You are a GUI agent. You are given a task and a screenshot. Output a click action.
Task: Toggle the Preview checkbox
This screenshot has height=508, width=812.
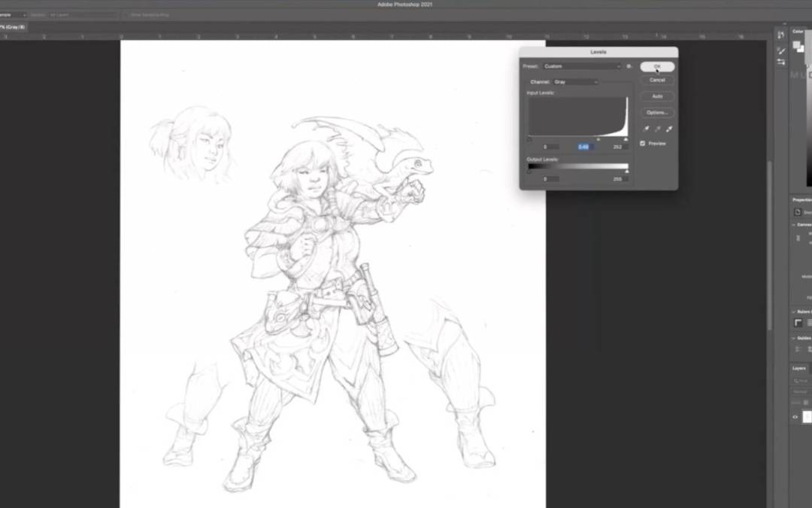pos(643,143)
